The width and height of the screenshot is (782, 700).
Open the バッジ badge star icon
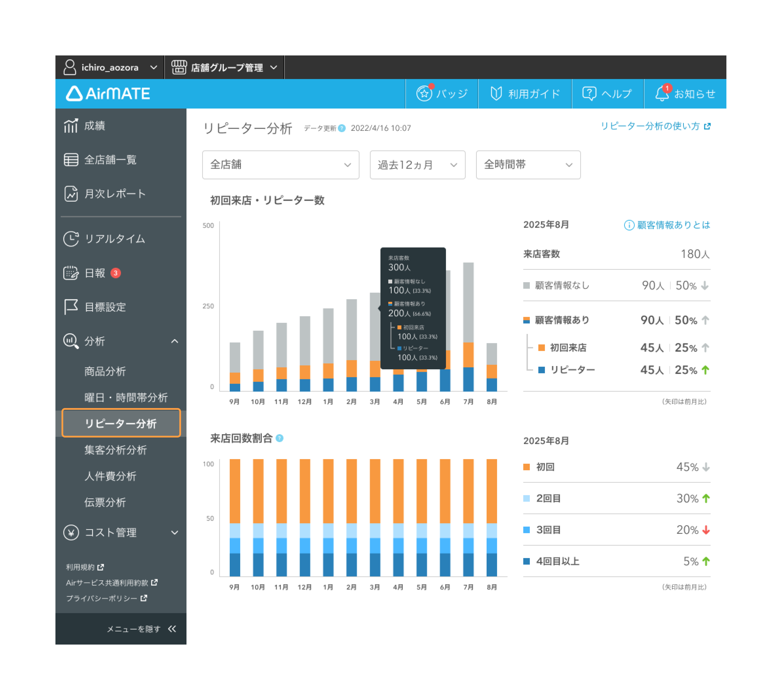pos(424,94)
